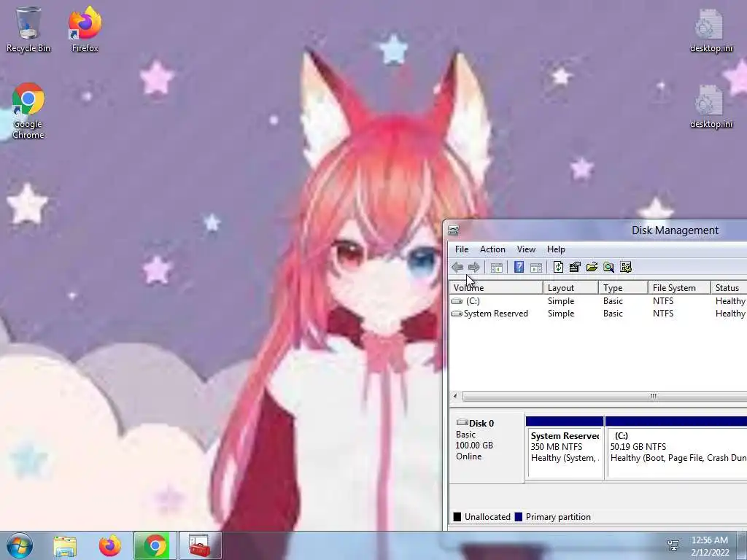Click the blue Primary partition legend swatch
Viewport: 747px width, 560px height.
[519, 517]
